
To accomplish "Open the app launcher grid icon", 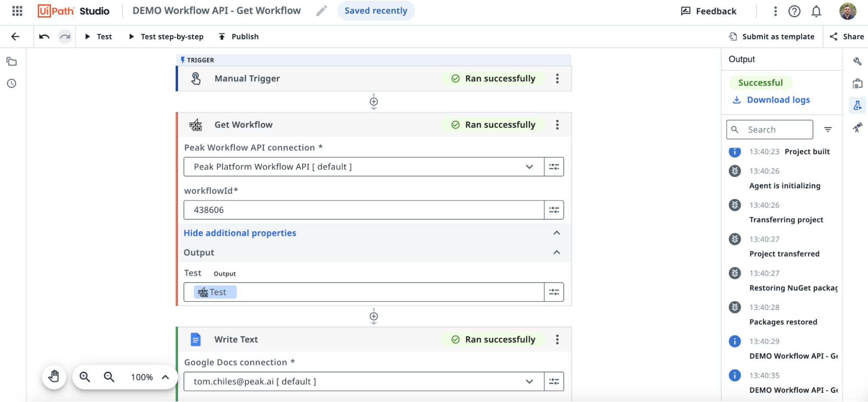I will point(17,11).
